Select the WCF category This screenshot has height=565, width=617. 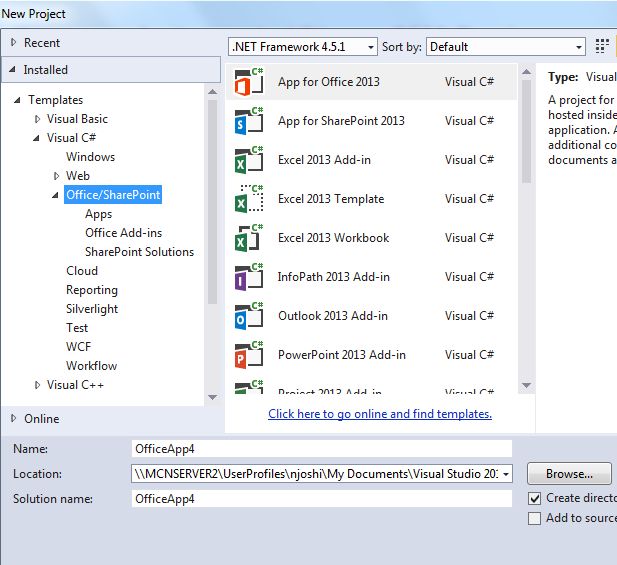click(x=78, y=347)
